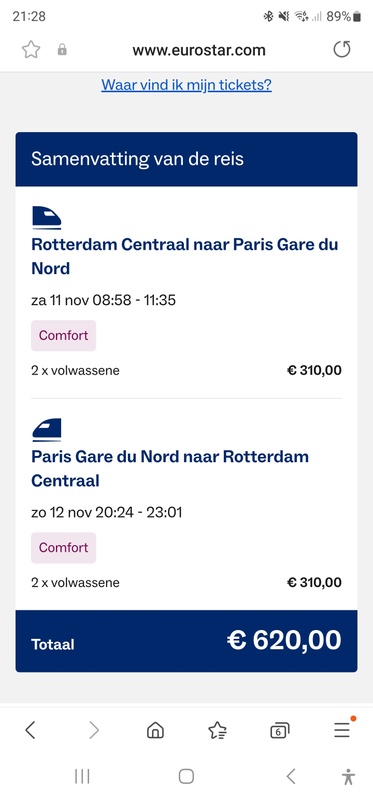Go back with the browser back arrow
The image size is (373, 800).
(x=30, y=730)
